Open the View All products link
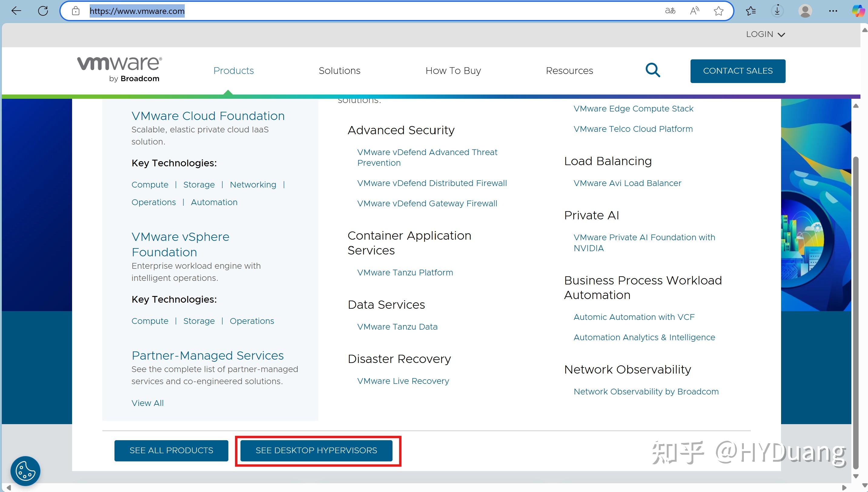 pos(147,403)
